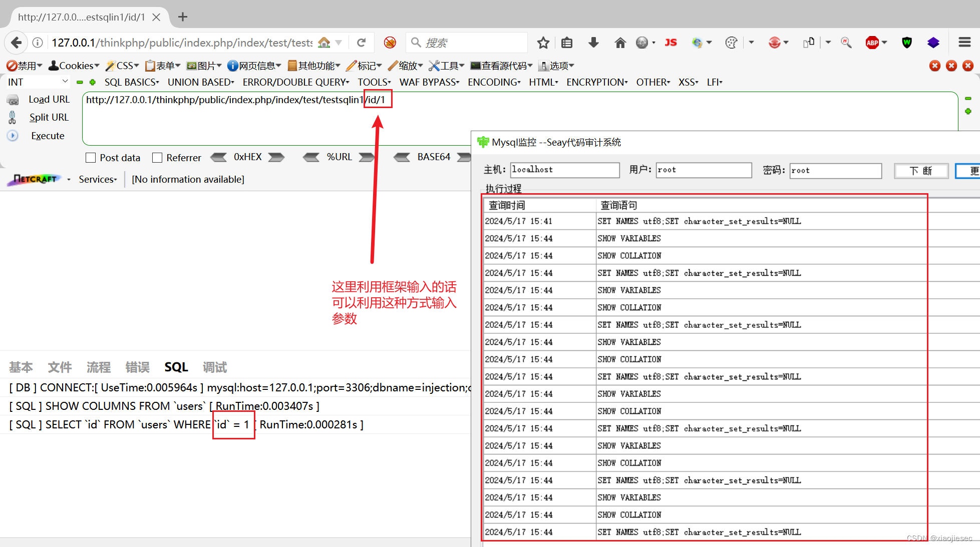The height and width of the screenshot is (547, 980).
Task: Click the green plus icon beside INT selector
Action: coord(93,82)
